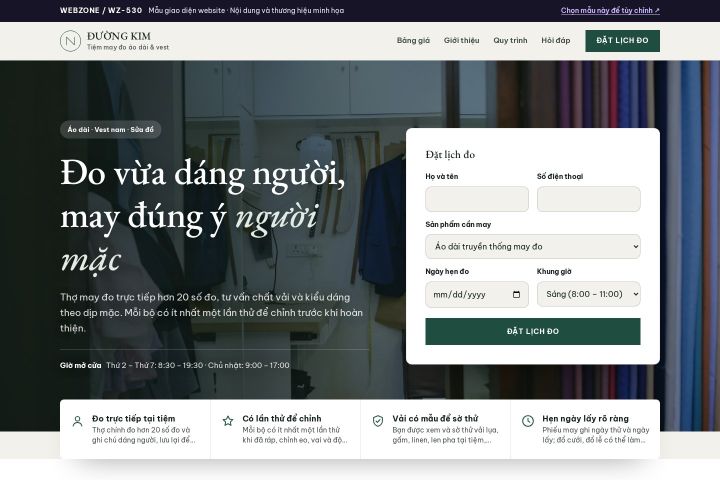The image size is (720, 480).
Task: Click the Đặt lịch đo form heading
Action: click(450, 155)
